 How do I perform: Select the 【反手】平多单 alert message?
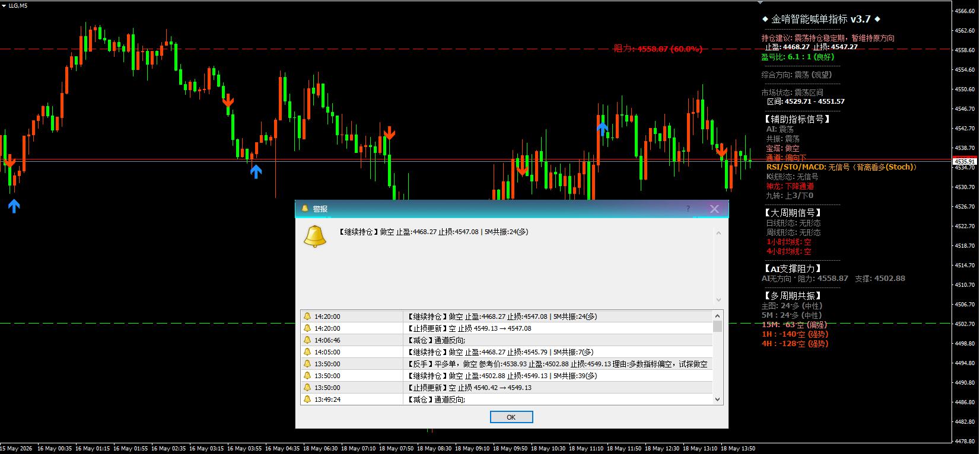(557, 364)
